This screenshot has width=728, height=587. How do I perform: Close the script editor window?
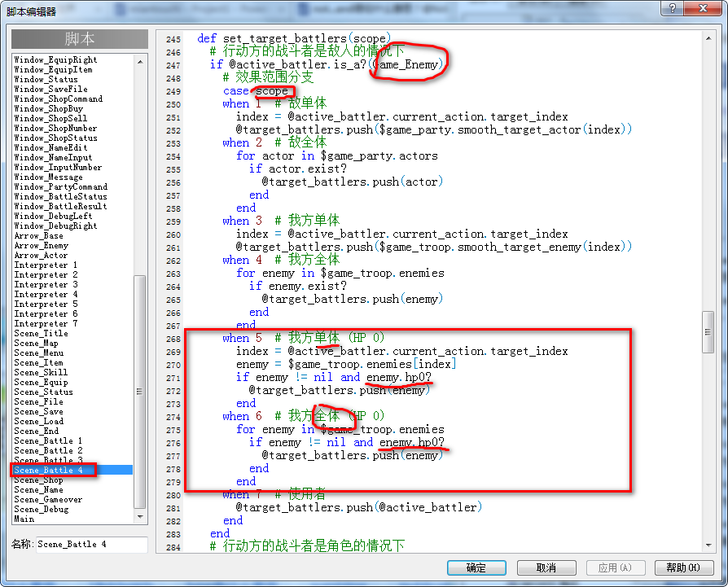[x=703, y=8]
